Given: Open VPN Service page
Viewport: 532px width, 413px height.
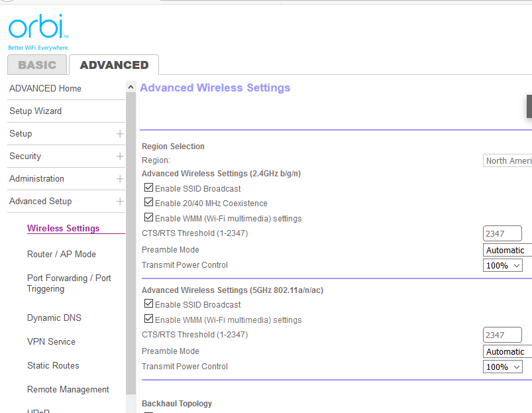Looking at the screenshot, I should pyautogui.click(x=51, y=341).
